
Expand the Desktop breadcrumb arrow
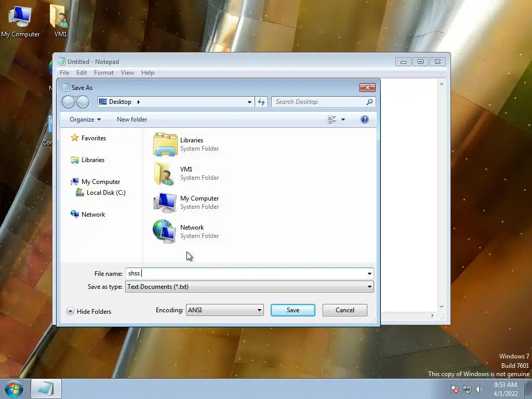pyautogui.click(x=138, y=102)
